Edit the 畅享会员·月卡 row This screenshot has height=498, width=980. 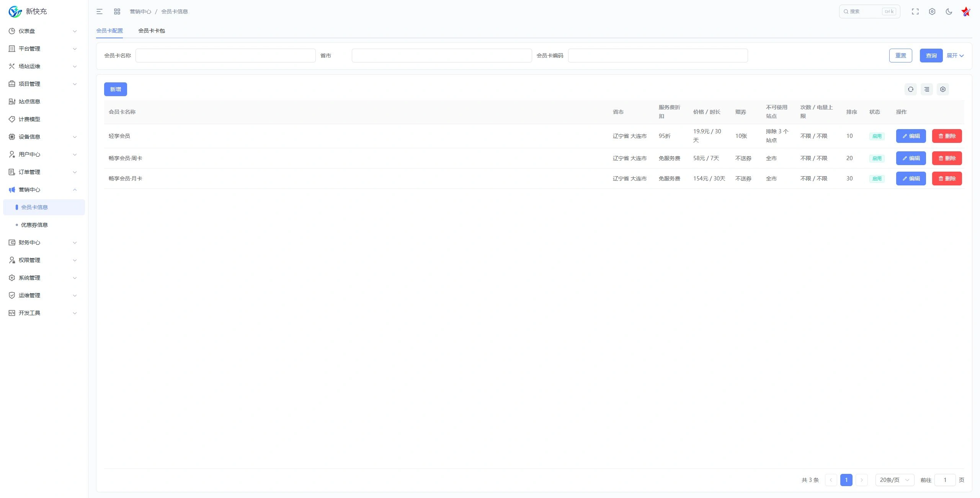(911, 179)
